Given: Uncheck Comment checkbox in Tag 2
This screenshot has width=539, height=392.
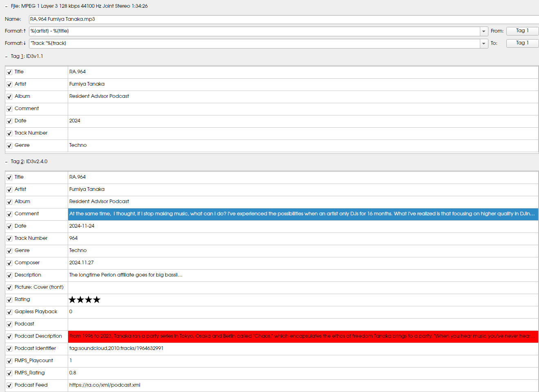Looking at the screenshot, I should (9, 214).
